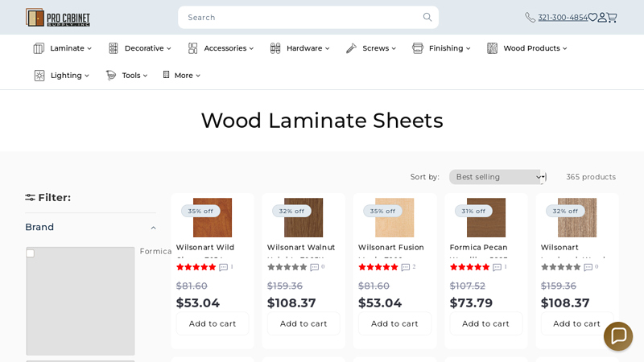
Task: Click the Accessories category icon
Action: pos(192,48)
